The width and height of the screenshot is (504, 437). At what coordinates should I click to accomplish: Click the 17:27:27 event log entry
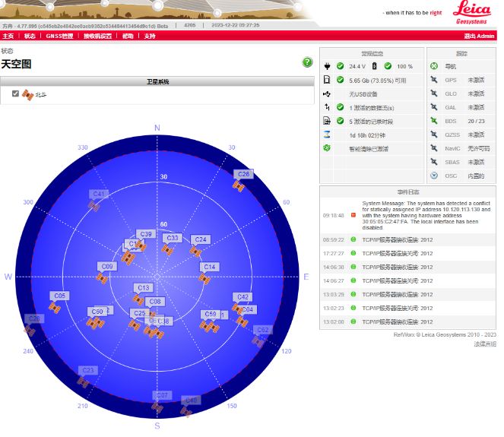pos(408,253)
